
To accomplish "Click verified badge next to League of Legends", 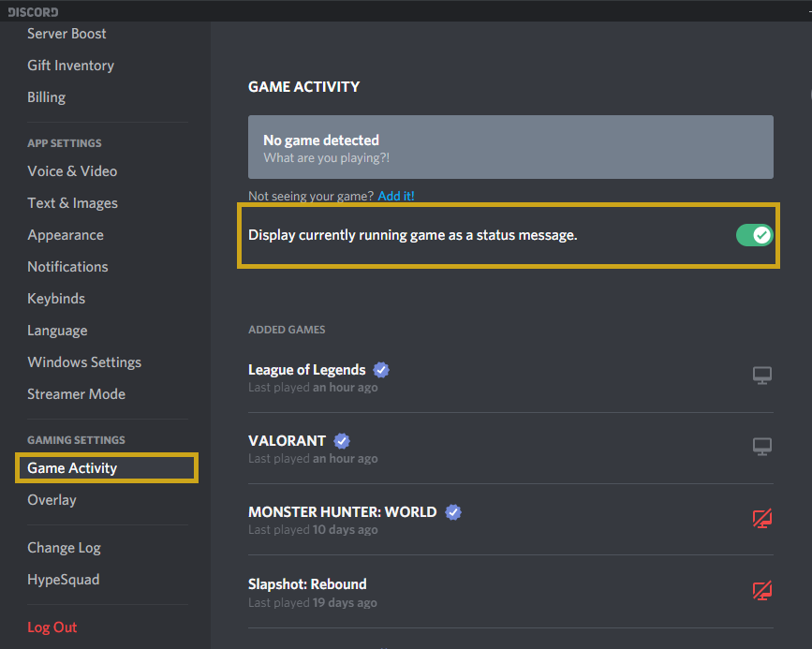I will [x=381, y=370].
